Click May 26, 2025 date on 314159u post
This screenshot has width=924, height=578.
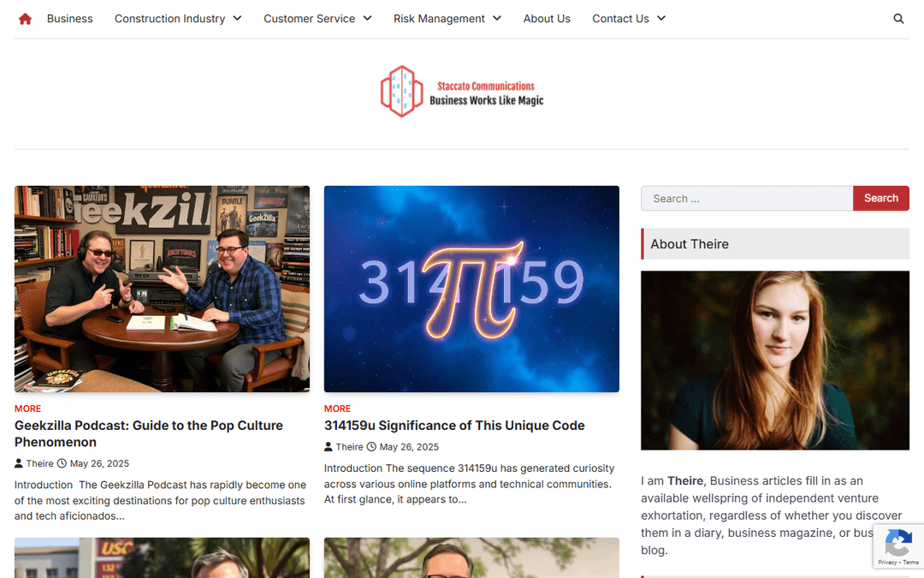(x=409, y=447)
